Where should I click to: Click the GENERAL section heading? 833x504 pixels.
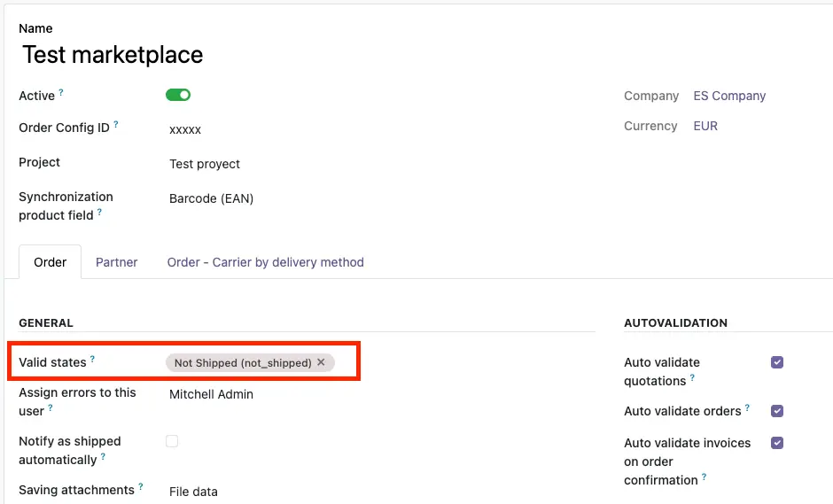tap(46, 323)
